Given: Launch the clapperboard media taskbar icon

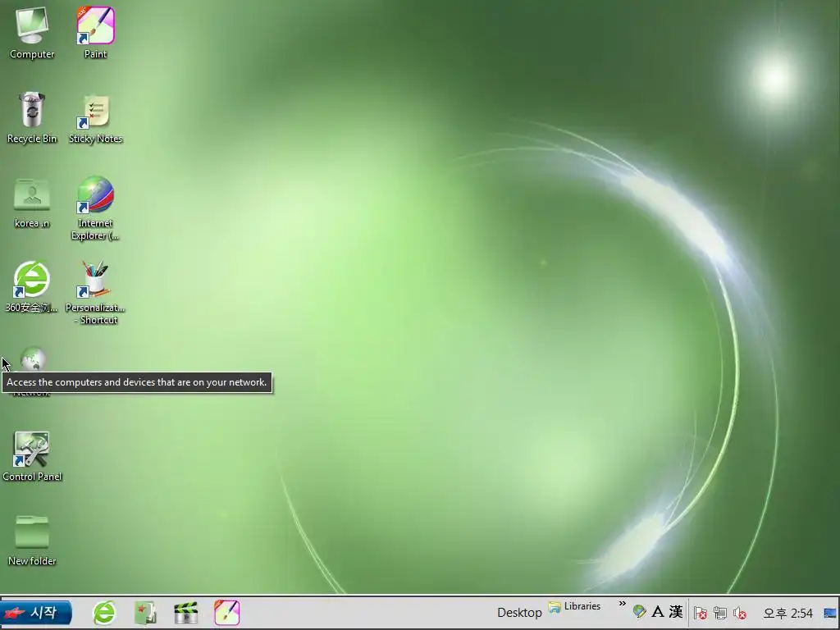Looking at the screenshot, I should (186, 613).
